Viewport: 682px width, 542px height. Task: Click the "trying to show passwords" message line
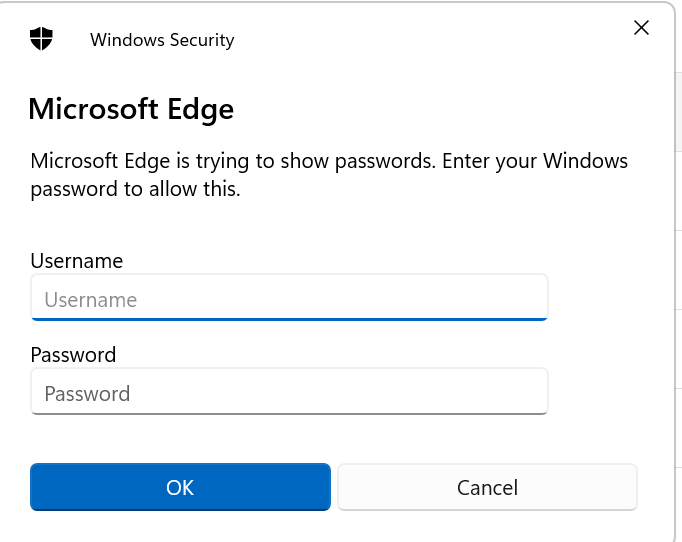pos(329,161)
